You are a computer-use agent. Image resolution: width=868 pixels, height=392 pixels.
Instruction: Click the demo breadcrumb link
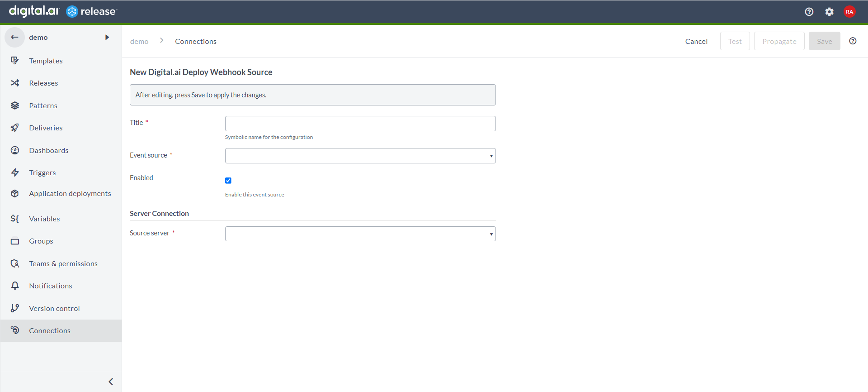(139, 41)
